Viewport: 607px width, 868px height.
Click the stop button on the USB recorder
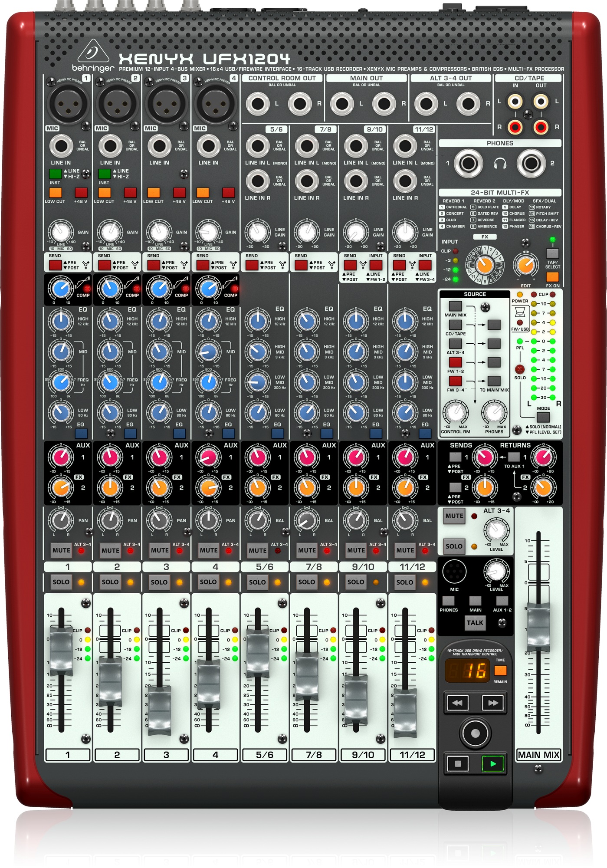coord(457,763)
